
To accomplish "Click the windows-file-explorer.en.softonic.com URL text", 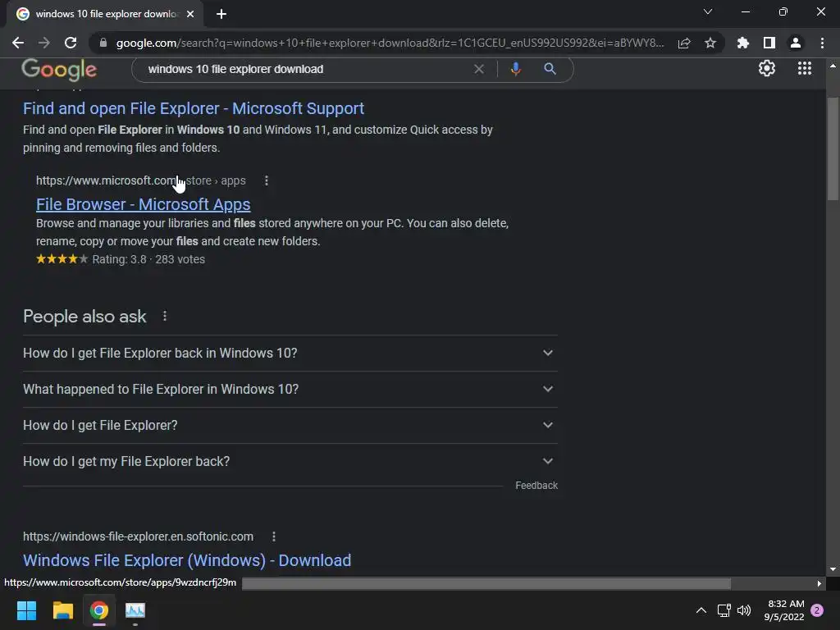I will click(x=138, y=536).
